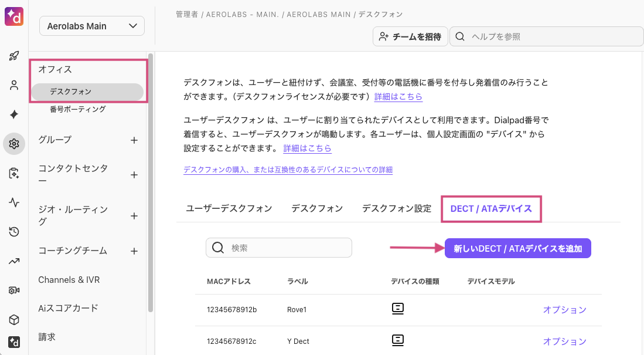This screenshot has height=355, width=644.
Task: Click the rocket icon in left sidebar
Action: tap(14, 56)
